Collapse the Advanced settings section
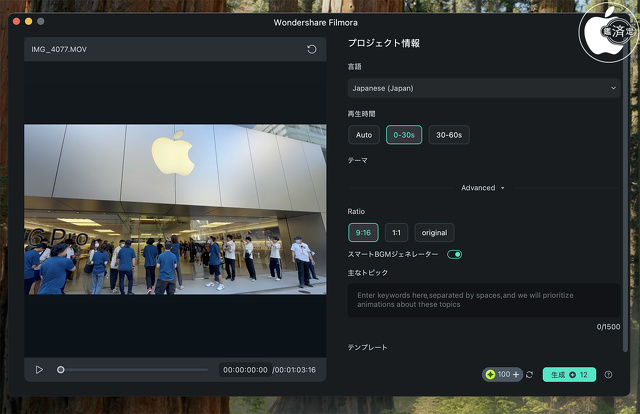This screenshot has width=640, height=414. coord(483,188)
